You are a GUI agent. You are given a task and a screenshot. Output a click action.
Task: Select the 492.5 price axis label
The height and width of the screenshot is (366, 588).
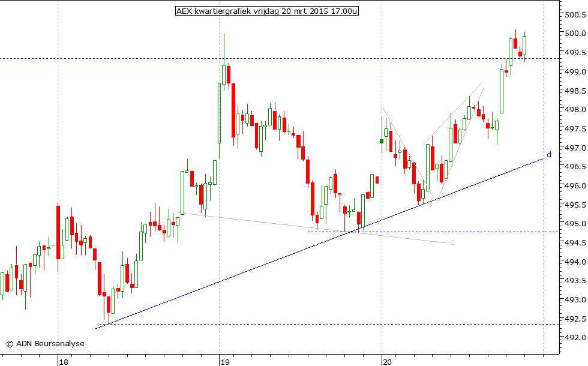[575, 319]
